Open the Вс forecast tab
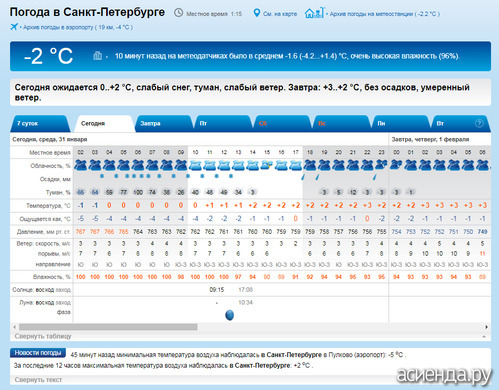Screen dimensions: 499x390 pos(341,123)
